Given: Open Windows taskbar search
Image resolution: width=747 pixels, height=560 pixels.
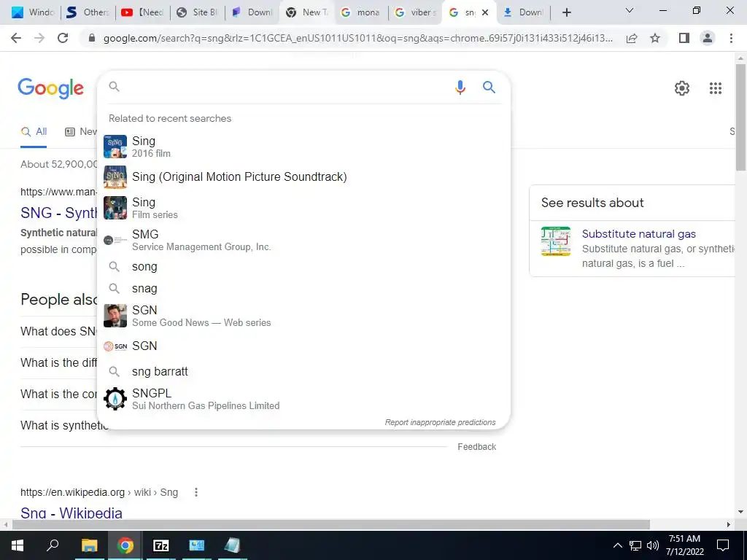Looking at the screenshot, I should [x=53, y=545].
